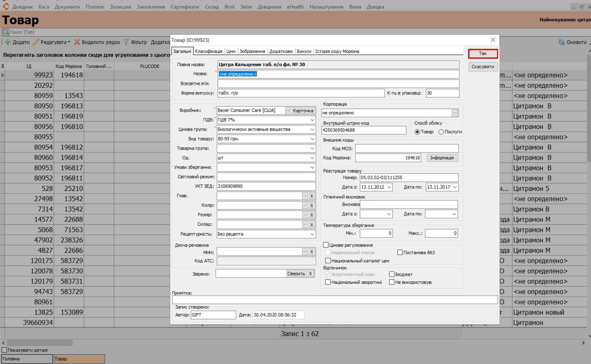Click the Скасувати button
Image resolution: width=591 pixels, height=364 pixels.
tap(483, 67)
